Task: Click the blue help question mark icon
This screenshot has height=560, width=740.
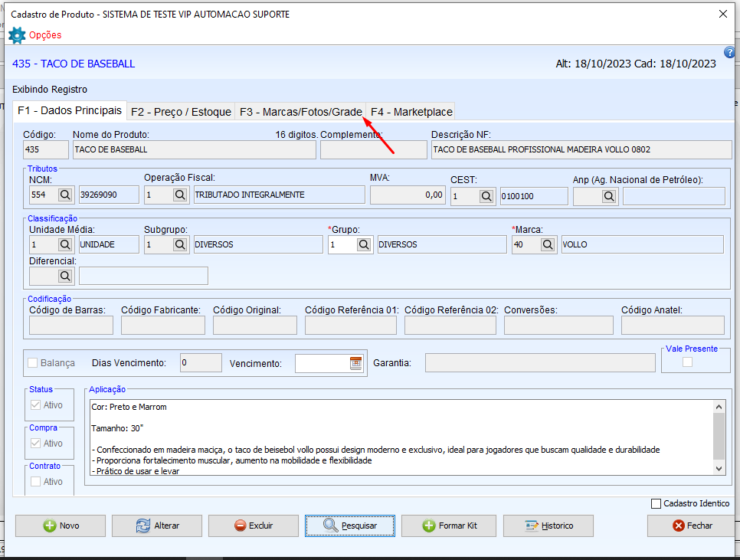Action: coord(729,52)
